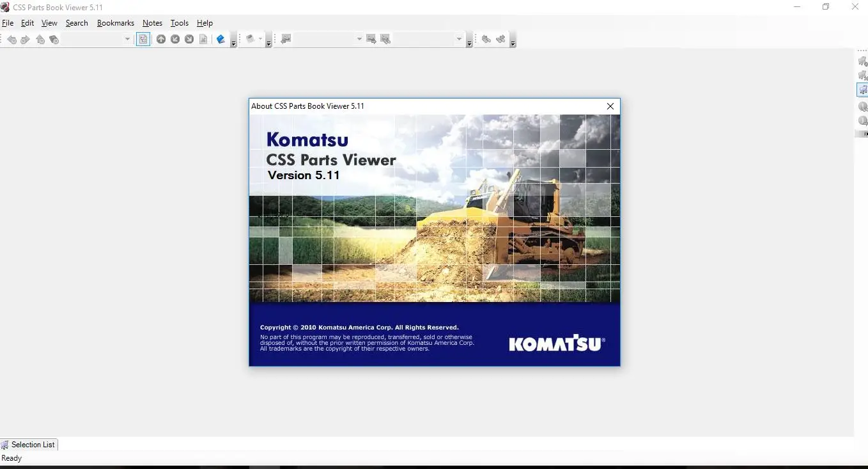868x469 pixels.
Task: Click the add-to-cart icon in right sidebar
Action: pos(862,61)
